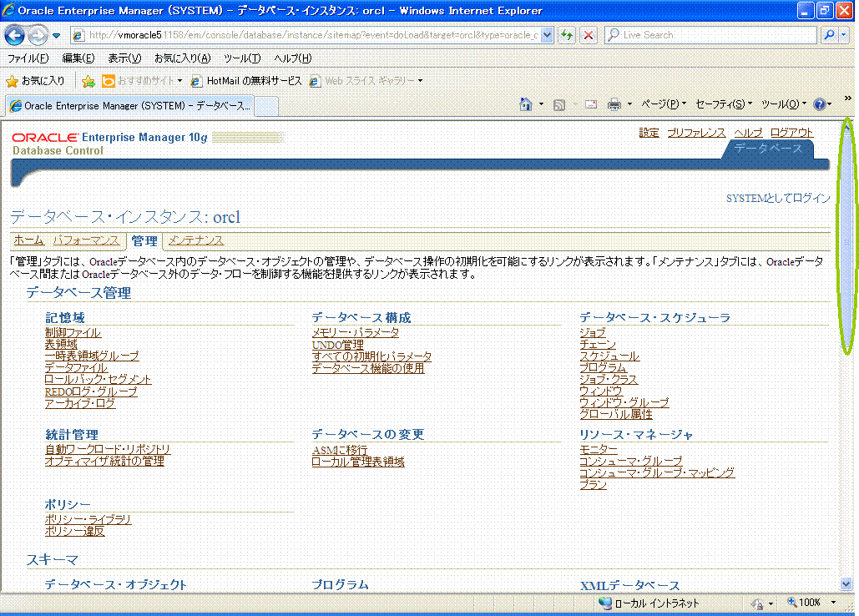Click the read mail envelope icon
859x616 pixels.
(x=590, y=104)
